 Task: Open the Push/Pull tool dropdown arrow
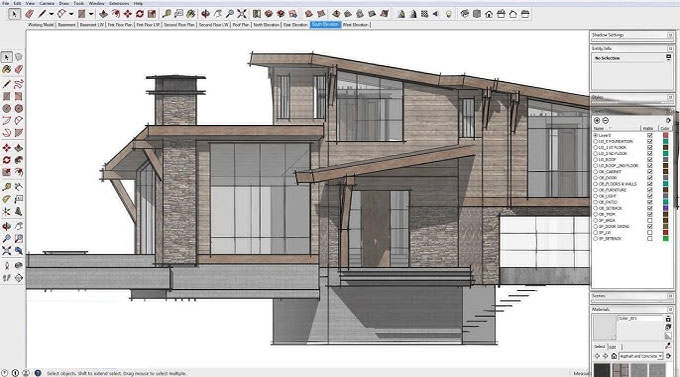pyautogui.click(x=91, y=14)
